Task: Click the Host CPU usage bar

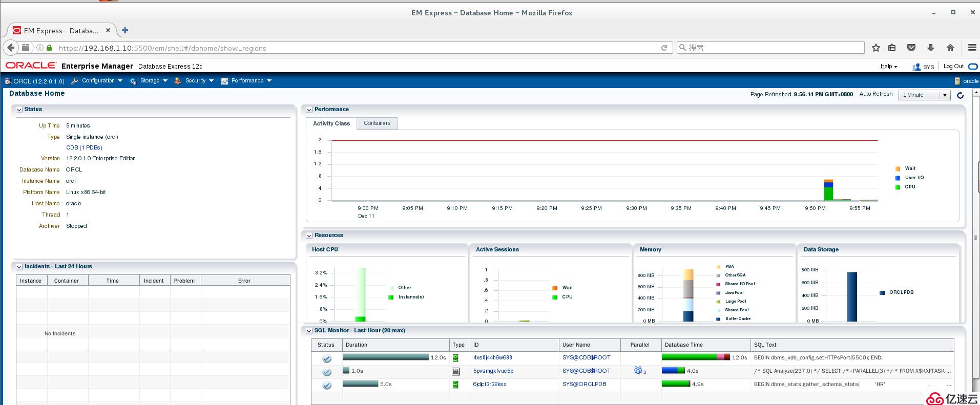Action: [361, 294]
